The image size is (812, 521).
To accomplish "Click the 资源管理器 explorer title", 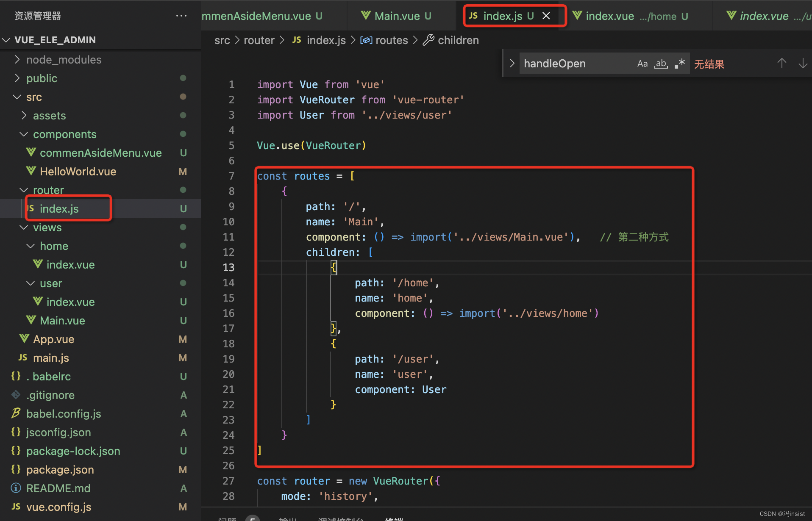I will point(38,16).
